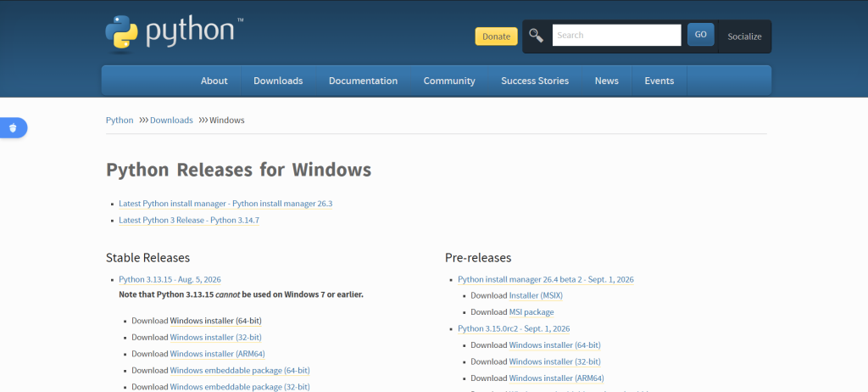Download stable Windows installer (64-bit) for 3.13.15
This screenshot has height=392, width=868.
pyautogui.click(x=216, y=321)
